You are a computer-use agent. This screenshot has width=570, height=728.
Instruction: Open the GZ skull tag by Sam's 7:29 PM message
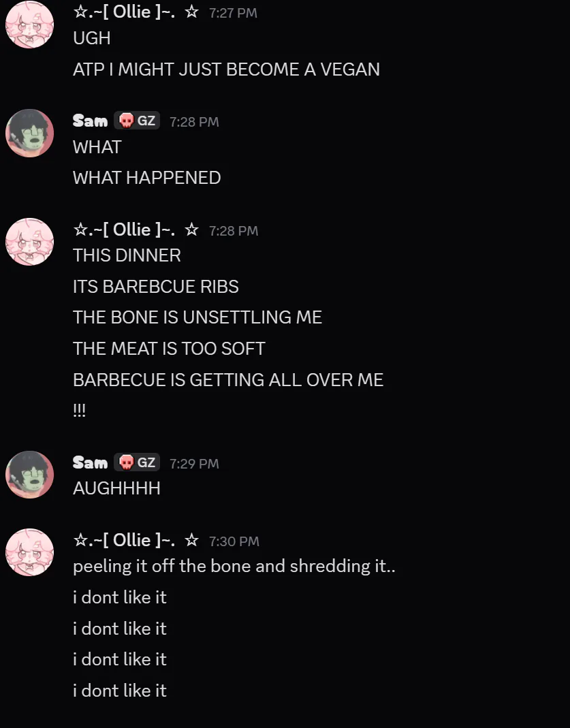point(137,463)
